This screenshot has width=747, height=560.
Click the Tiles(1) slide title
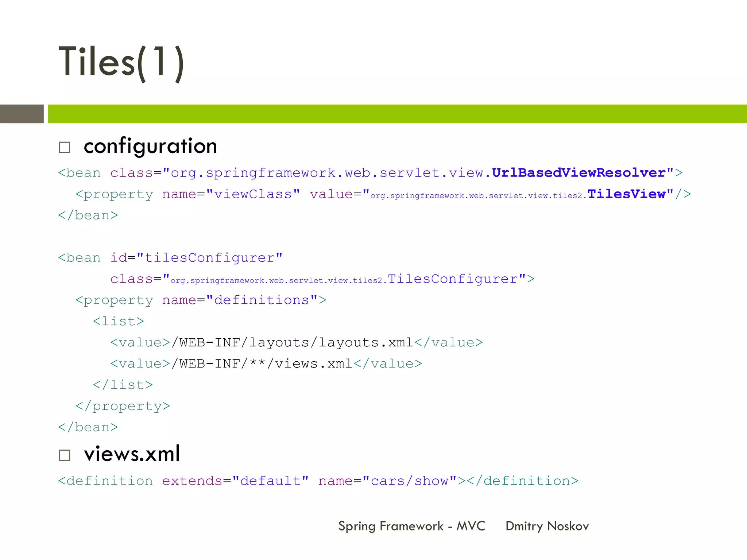pos(121,62)
